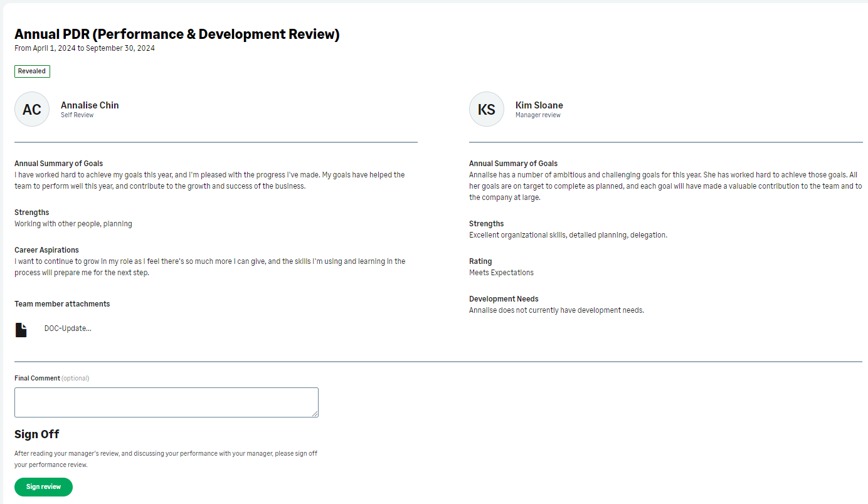Click the AC avatar circle

(32, 110)
